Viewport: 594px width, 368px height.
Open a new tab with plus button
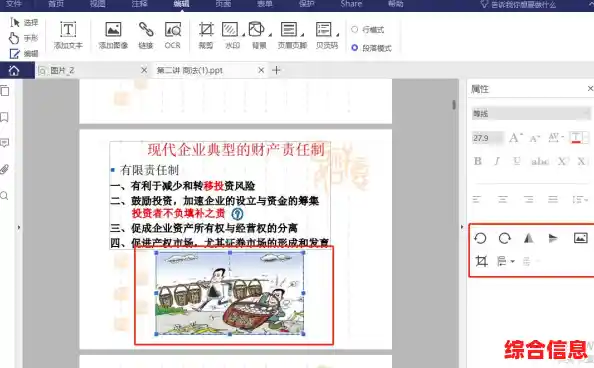click(276, 70)
